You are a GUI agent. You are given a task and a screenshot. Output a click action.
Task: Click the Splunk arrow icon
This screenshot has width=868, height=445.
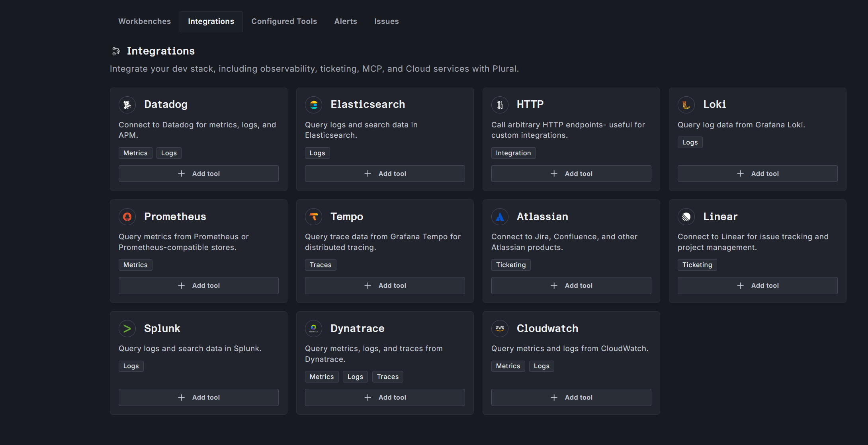pyautogui.click(x=127, y=328)
